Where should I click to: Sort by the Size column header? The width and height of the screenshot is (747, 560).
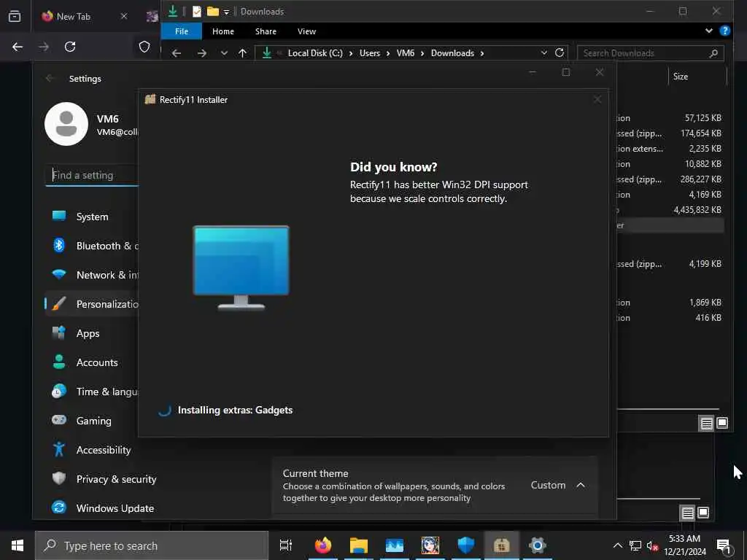click(x=681, y=76)
